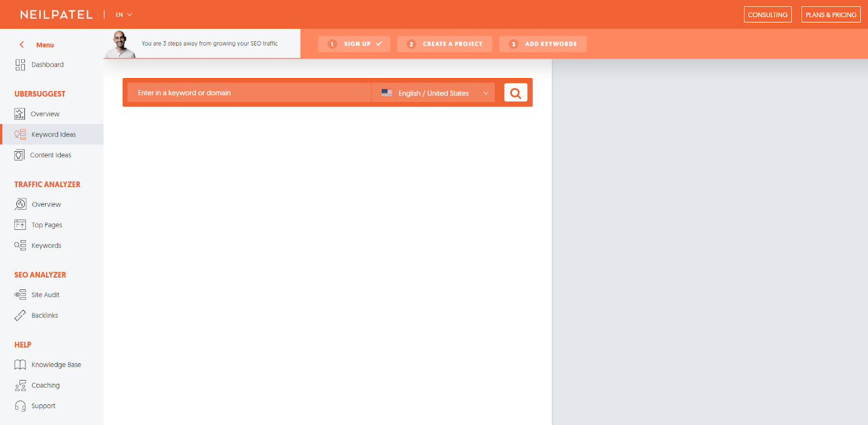
Task: Click the Site Audit eye icon
Action: click(20, 295)
